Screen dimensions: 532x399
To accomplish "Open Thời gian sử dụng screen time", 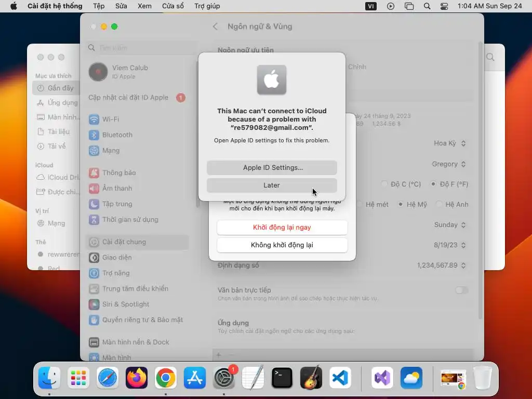I will click(137, 220).
